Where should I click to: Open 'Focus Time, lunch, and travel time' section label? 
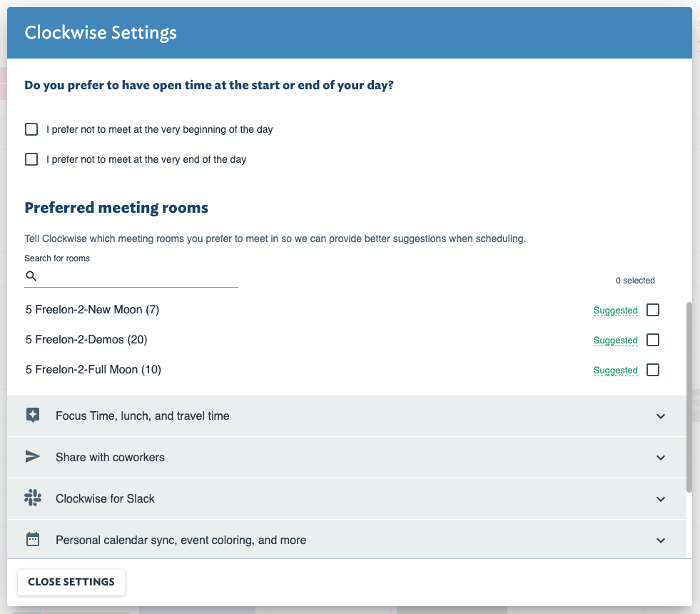pos(143,416)
